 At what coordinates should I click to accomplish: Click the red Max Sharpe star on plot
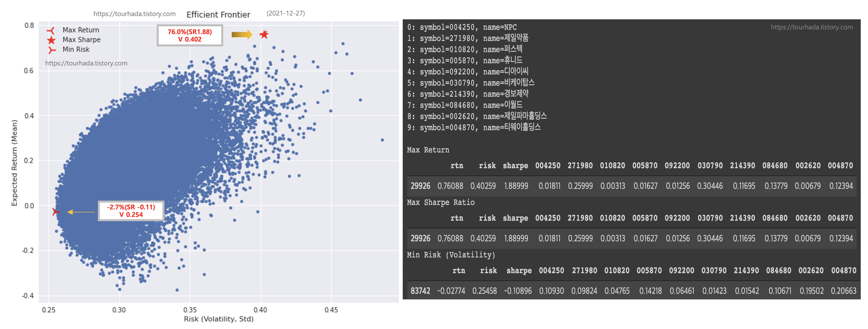264,34
